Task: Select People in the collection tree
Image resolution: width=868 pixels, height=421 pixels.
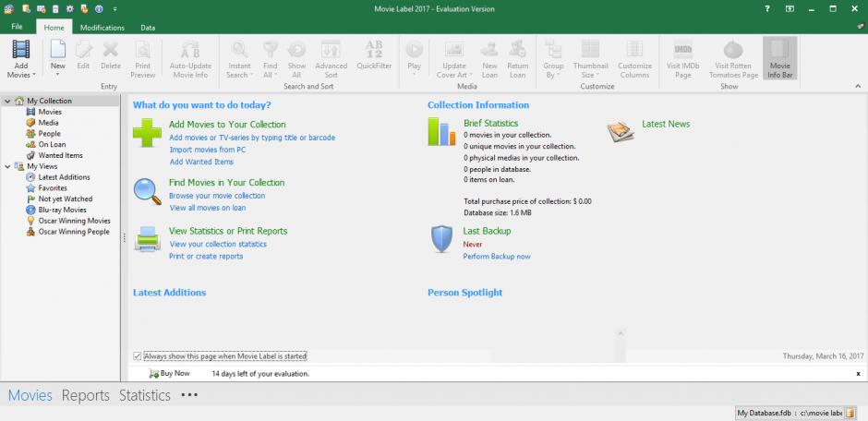Action: pos(49,133)
